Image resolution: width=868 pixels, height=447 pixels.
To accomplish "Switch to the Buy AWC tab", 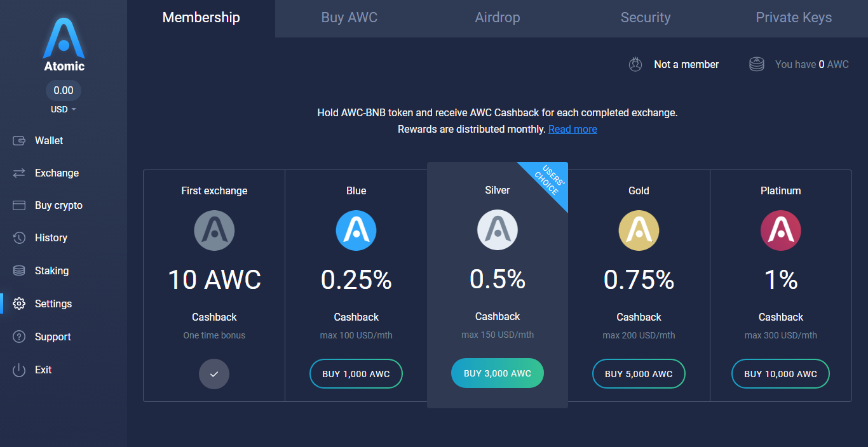I will (349, 18).
